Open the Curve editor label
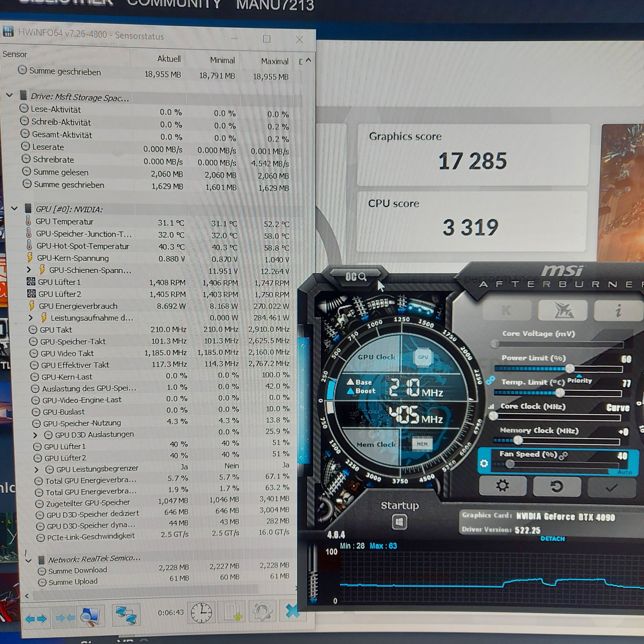The image size is (644, 644). [618, 408]
